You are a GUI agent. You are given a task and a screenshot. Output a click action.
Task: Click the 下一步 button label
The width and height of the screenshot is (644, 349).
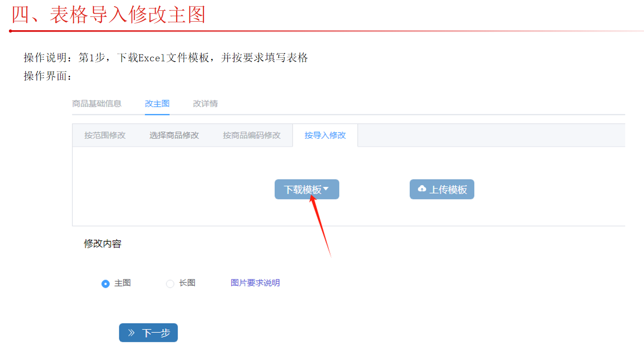tap(155, 333)
